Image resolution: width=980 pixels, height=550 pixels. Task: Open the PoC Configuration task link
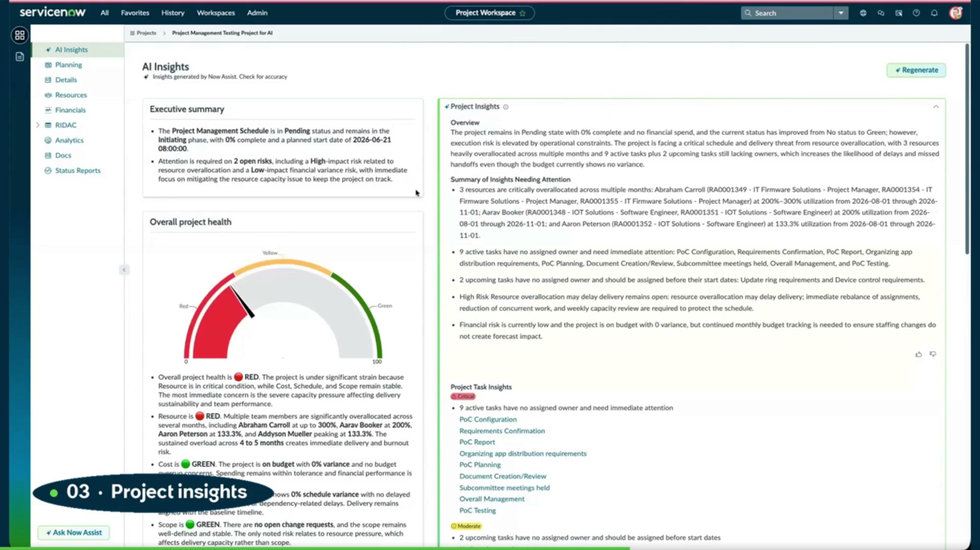(488, 419)
